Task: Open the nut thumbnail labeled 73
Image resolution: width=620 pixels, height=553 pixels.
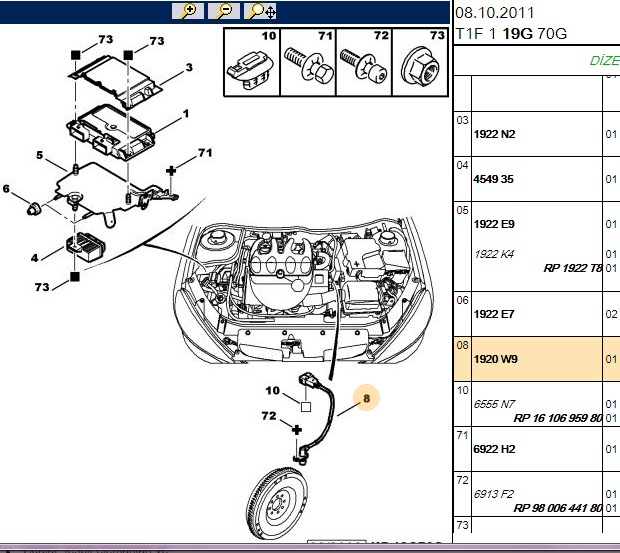Action: (x=420, y=62)
